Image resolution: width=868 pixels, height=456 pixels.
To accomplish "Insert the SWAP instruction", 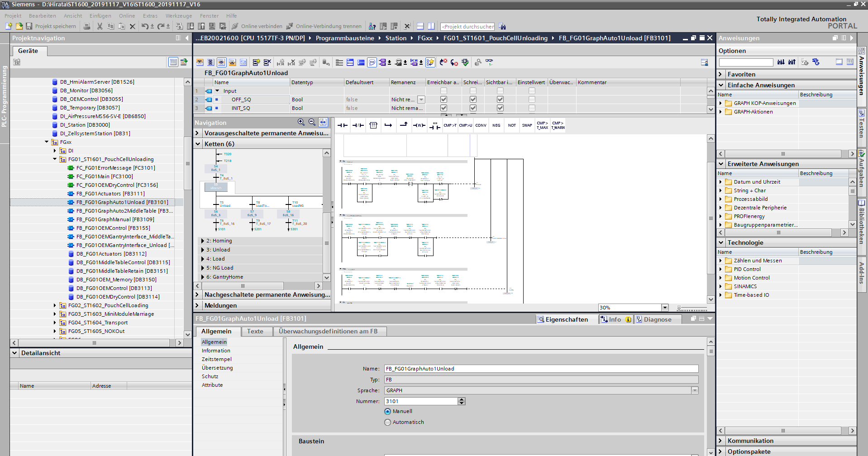I will (x=527, y=125).
